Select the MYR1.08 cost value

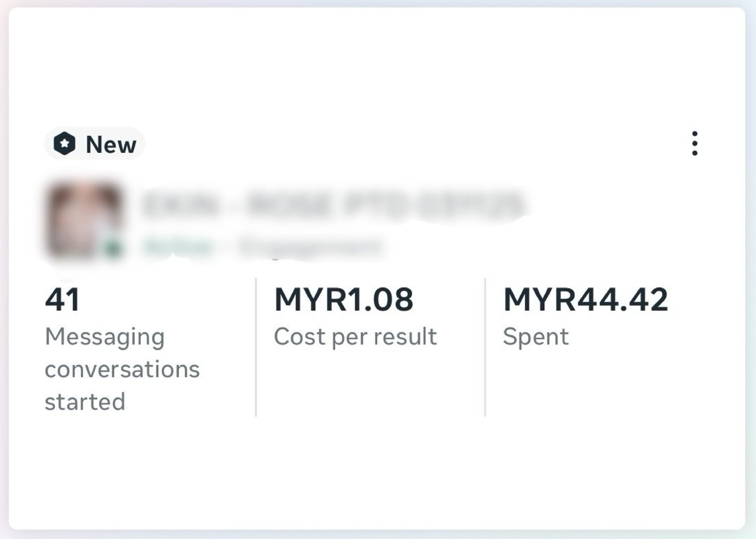point(344,299)
